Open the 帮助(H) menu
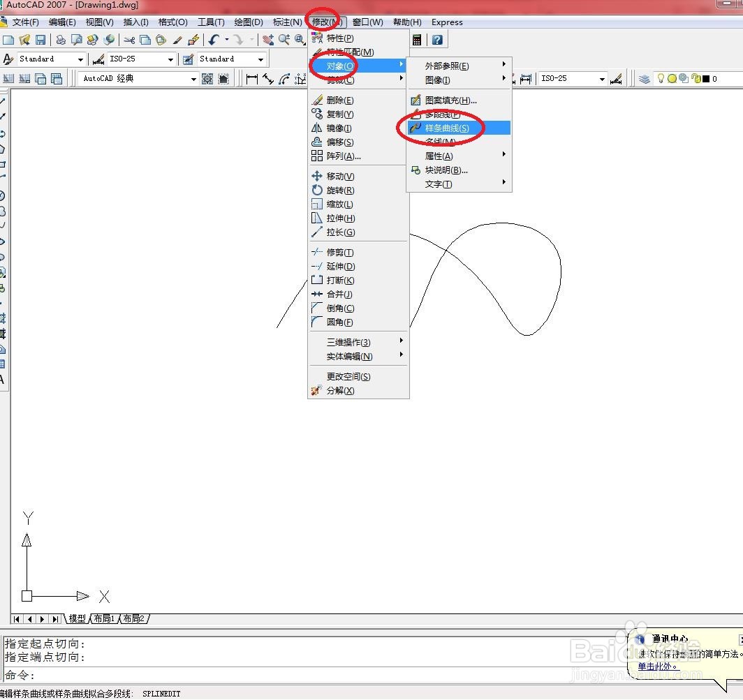743x700 pixels. (x=407, y=22)
